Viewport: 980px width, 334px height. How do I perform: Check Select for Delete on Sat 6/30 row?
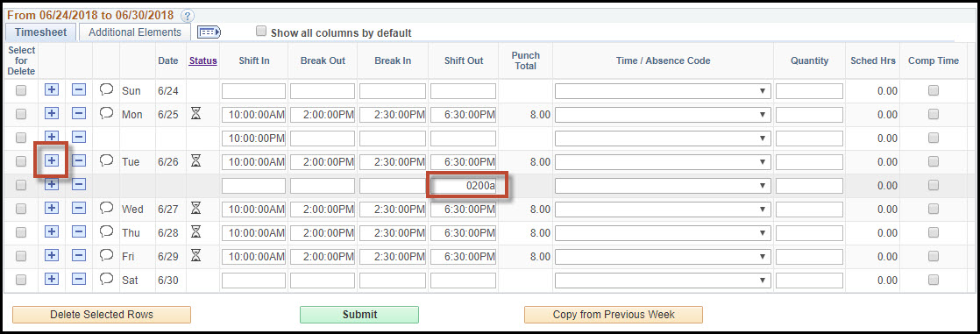tap(21, 280)
